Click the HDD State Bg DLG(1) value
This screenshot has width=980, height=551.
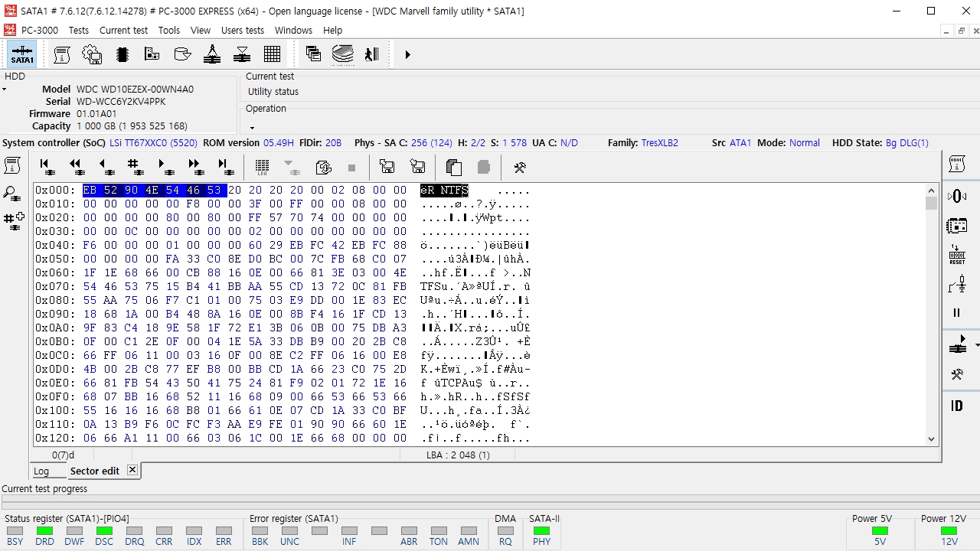pos(907,142)
